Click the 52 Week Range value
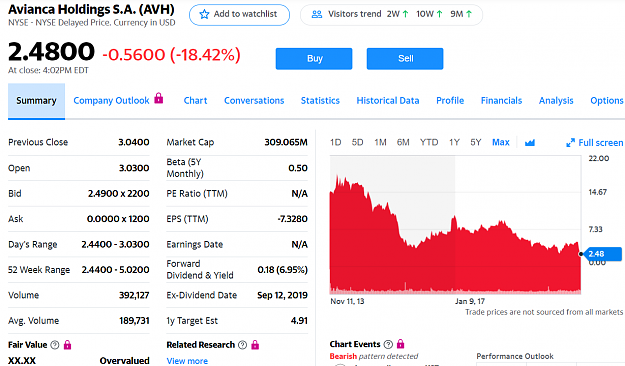This screenshot has width=625, height=366. (116, 270)
